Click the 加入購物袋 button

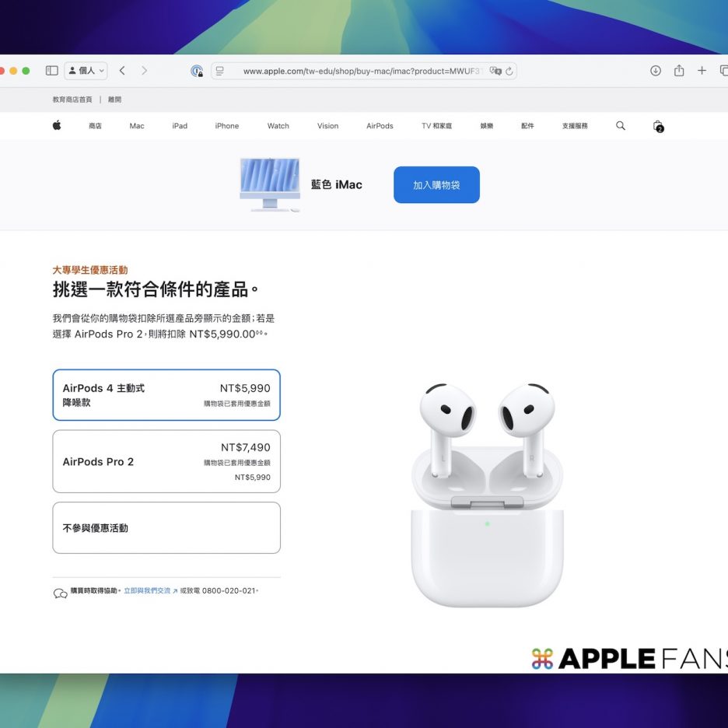[436, 185]
